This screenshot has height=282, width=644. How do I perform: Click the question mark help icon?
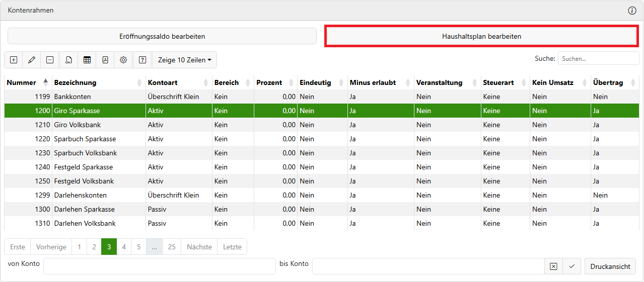pos(142,60)
